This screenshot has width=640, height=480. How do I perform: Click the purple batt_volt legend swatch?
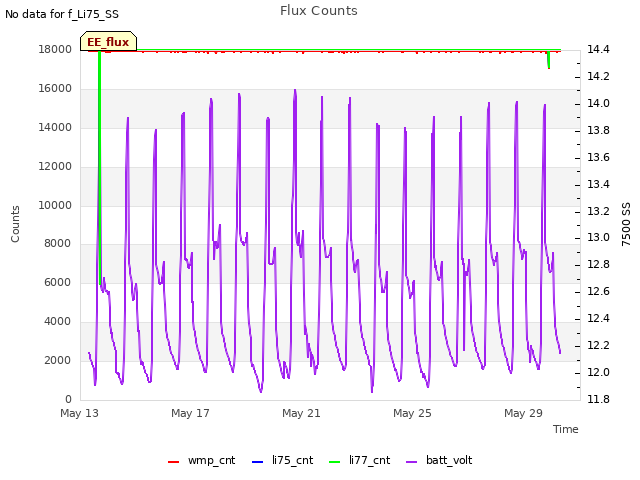412,462
